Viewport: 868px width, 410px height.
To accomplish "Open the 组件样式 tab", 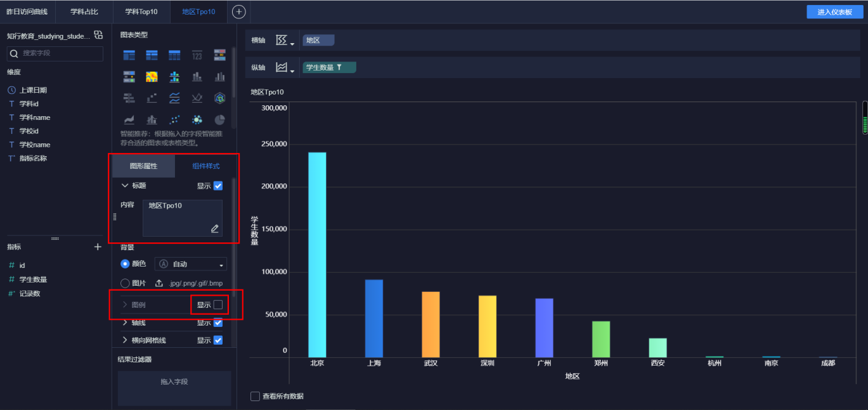I will click(x=206, y=166).
